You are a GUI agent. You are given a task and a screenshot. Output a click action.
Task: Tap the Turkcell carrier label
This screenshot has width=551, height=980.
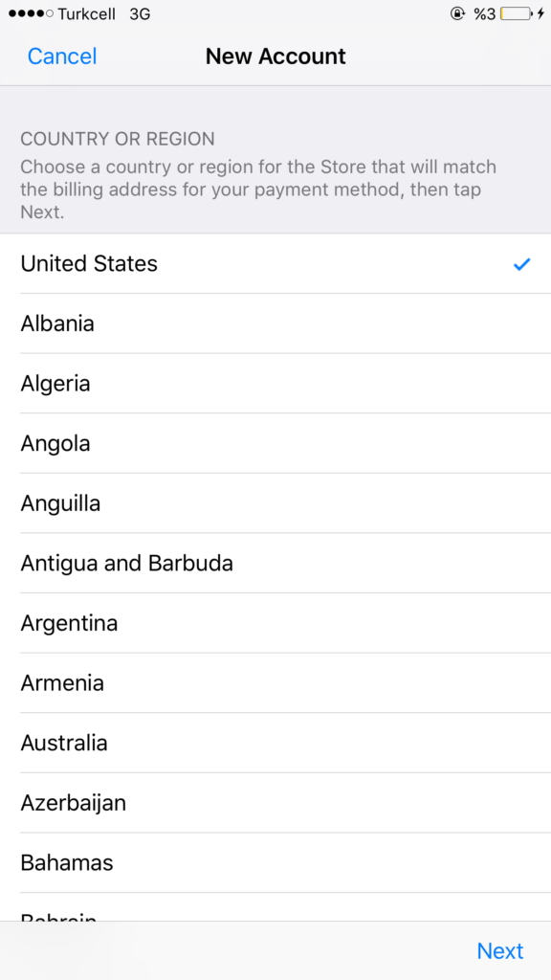tap(87, 13)
